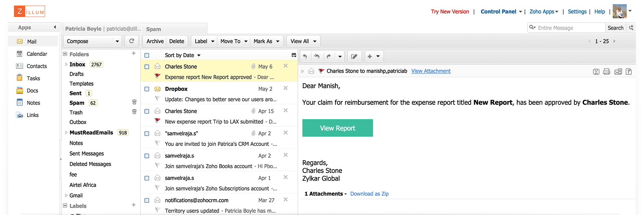This screenshot has width=644, height=215.
Task: Open the Help link
Action: [600, 11]
